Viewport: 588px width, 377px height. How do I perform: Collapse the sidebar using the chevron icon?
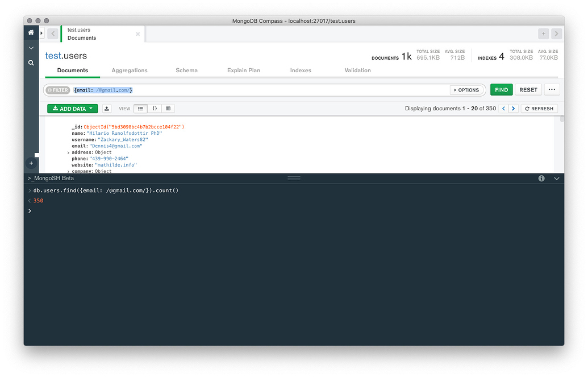pos(31,48)
